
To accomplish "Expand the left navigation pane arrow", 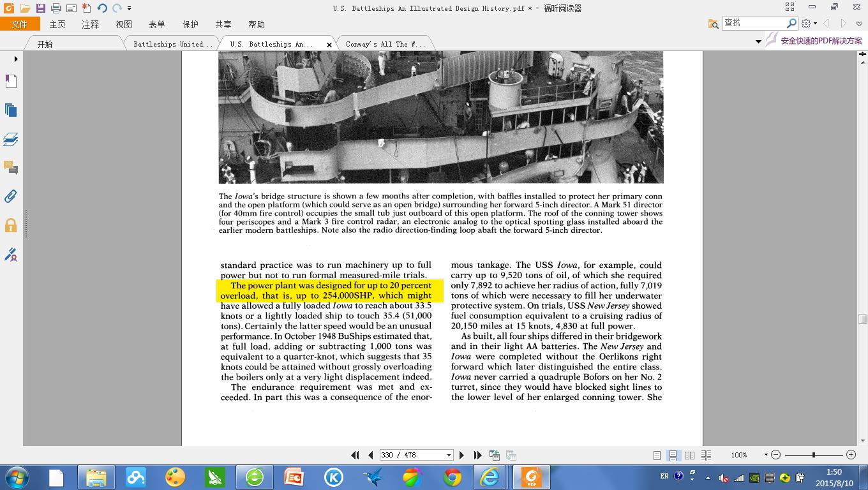I will click(16, 59).
